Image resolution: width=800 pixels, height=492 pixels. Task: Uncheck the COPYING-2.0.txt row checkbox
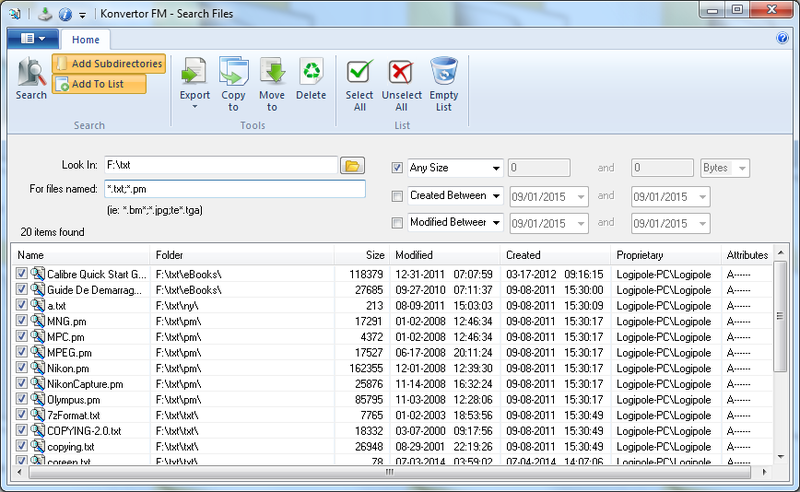pos(21,430)
